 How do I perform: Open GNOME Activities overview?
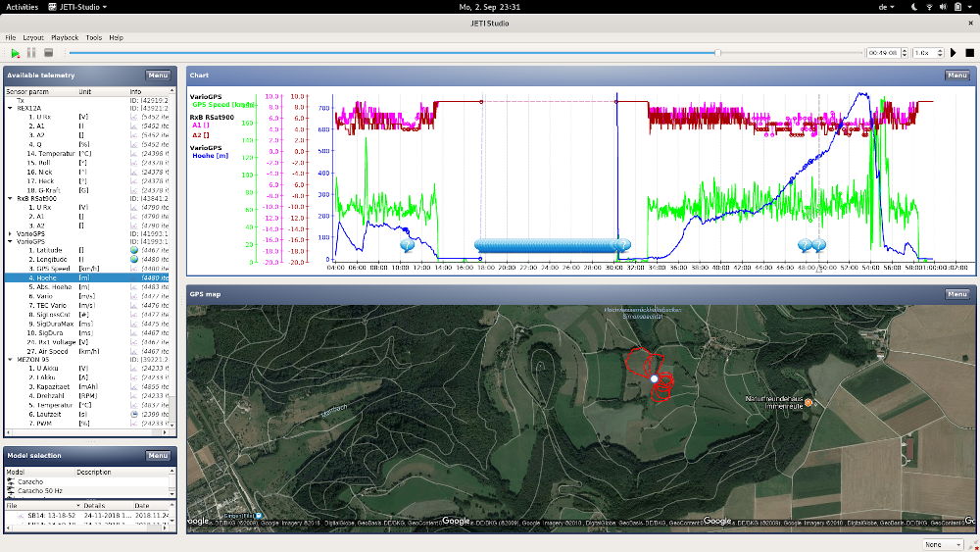click(x=22, y=7)
